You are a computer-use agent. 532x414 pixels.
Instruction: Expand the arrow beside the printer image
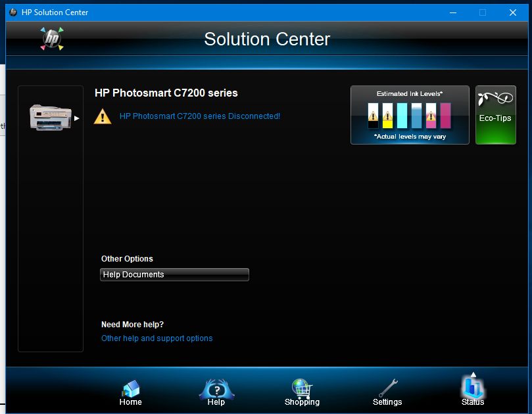[x=77, y=118]
